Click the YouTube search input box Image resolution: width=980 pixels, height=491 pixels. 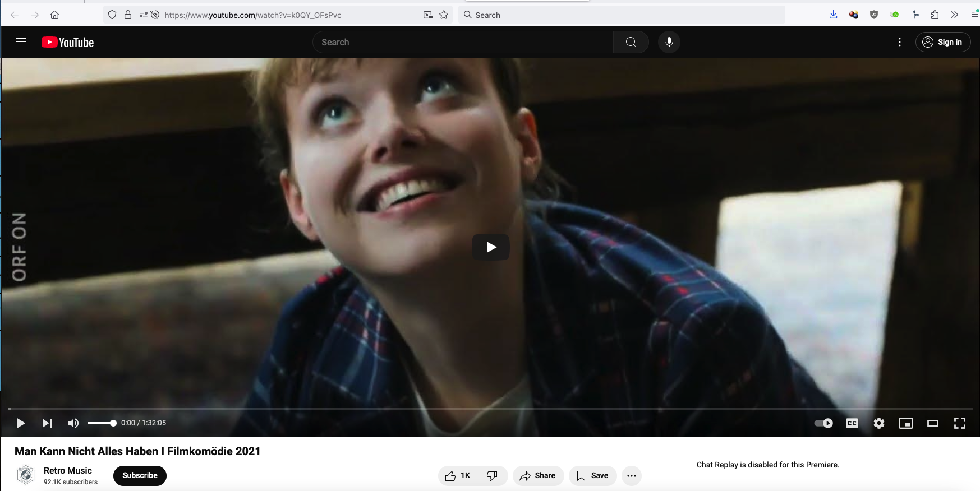pos(463,42)
